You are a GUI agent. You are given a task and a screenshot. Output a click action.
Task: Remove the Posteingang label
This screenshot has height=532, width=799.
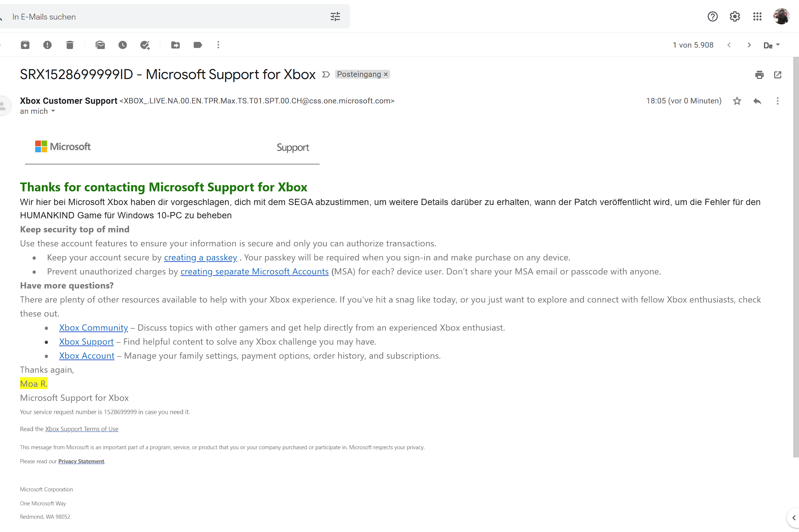[386, 74]
